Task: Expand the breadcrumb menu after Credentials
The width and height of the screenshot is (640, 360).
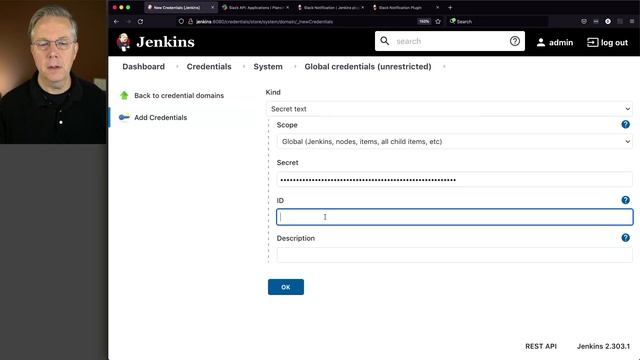Action: [244, 67]
